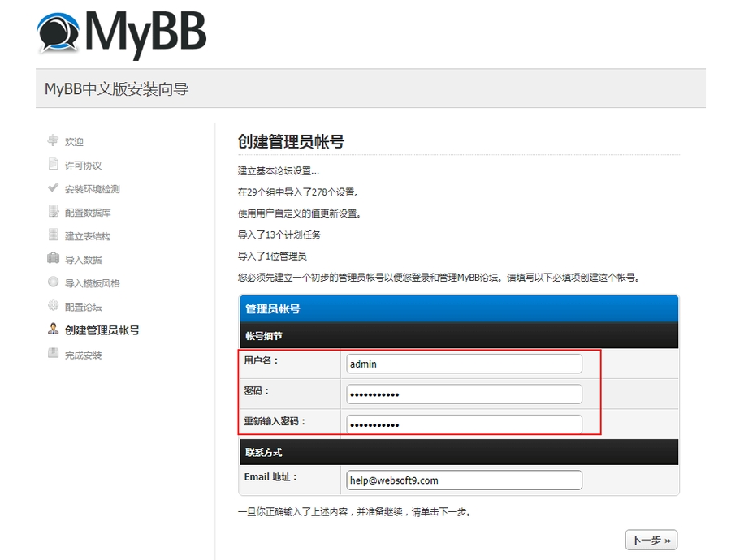Click the database icon beside 配置数据库

pos(53,212)
